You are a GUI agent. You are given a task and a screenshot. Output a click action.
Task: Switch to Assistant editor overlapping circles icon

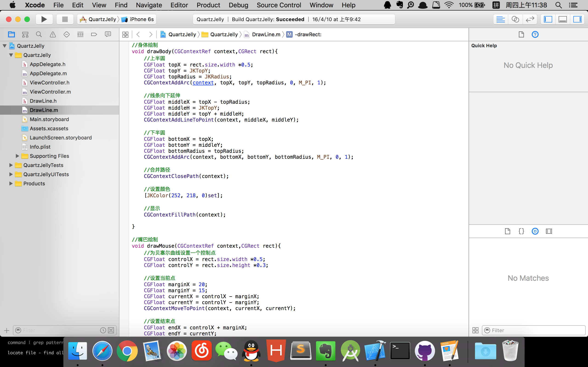(x=515, y=19)
